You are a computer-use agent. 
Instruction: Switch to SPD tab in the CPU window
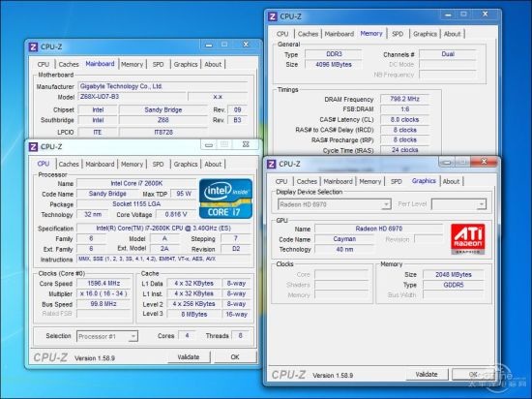tap(158, 164)
